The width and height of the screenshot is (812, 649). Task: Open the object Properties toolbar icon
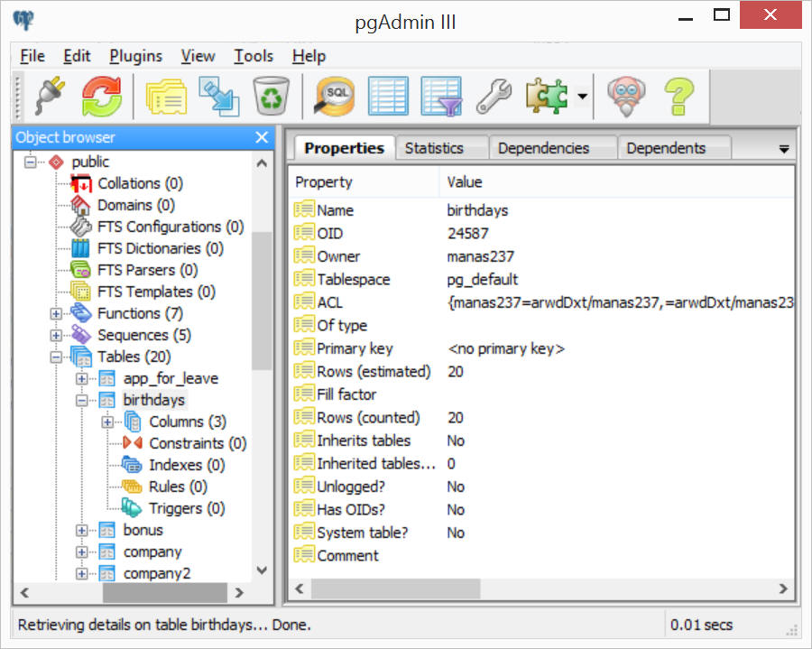167,97
